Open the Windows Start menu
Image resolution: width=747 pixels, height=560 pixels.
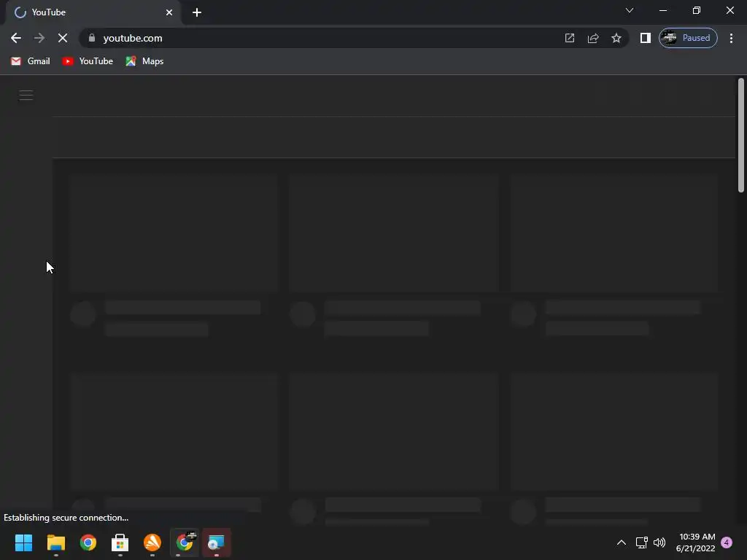click(x=24, y=542)
